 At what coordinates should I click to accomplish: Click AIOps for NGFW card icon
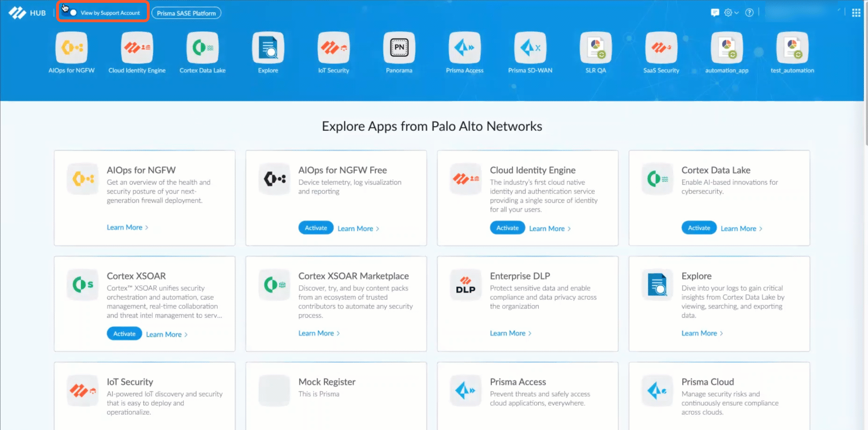click(x=83, y=179)
